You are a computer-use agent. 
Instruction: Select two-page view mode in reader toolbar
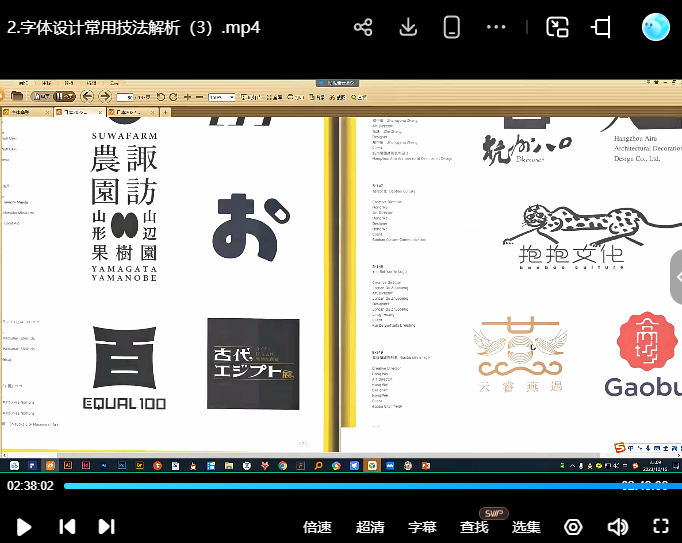tap(64, 96)
